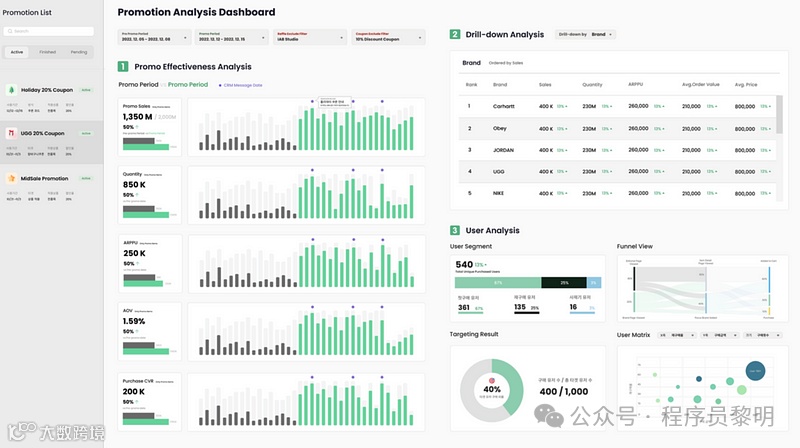Open the Promo Period date dropdown
The width and height of the screenshot is (800, 448).
(x=232, y=37)
